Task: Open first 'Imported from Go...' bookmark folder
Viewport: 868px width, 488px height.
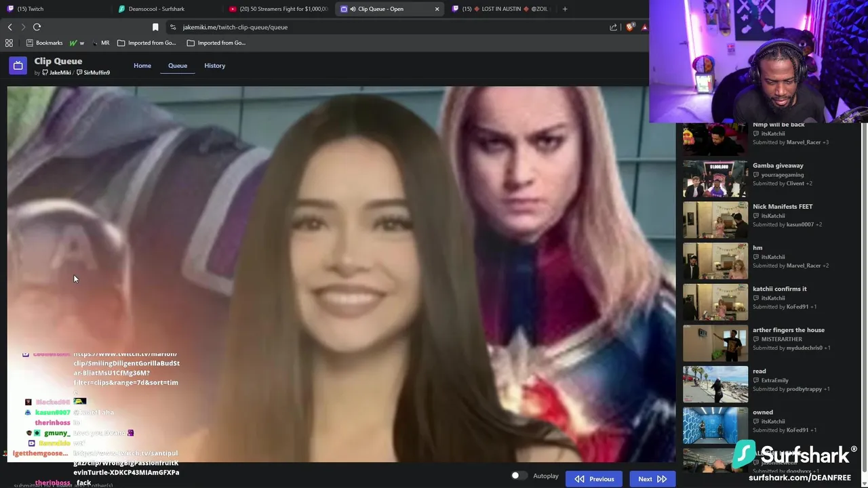Action: tap(146, 43)
